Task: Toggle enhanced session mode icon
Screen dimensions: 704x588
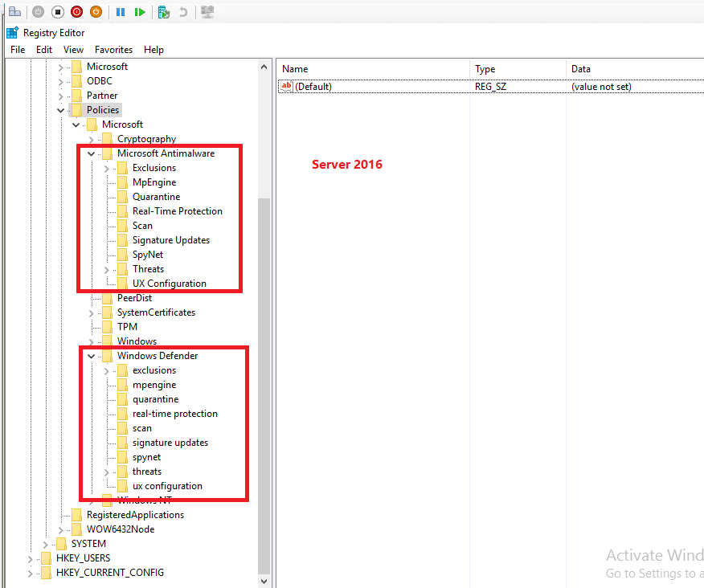Action: point(207,12)
